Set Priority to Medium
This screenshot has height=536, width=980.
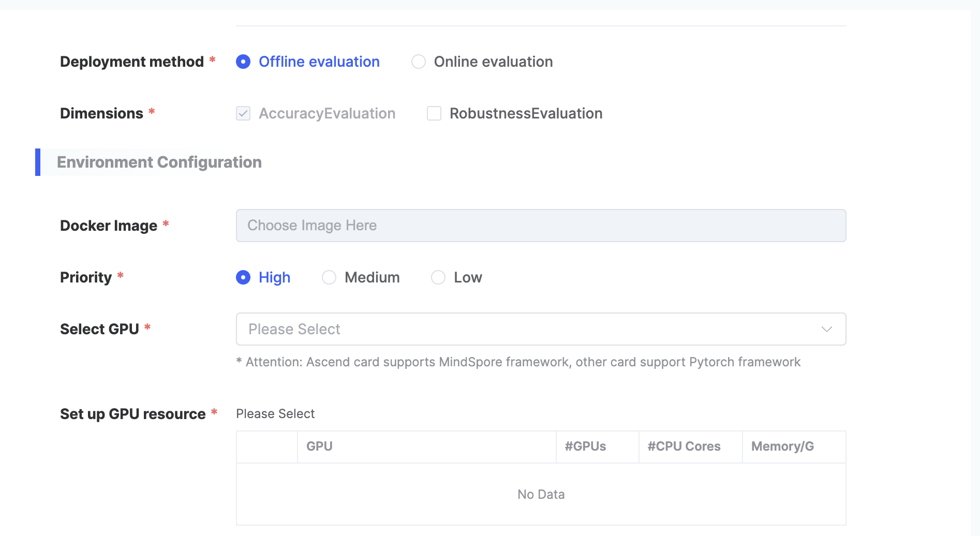[329, 278]
